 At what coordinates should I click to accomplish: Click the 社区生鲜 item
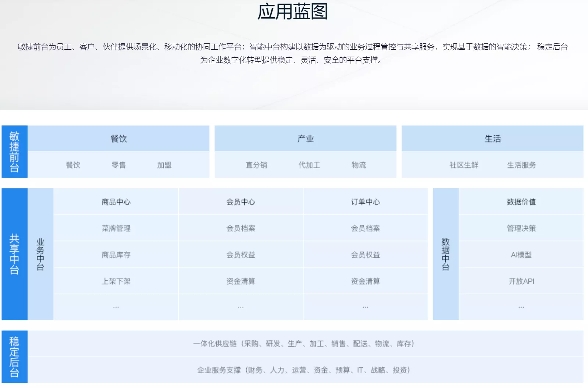click(x=464, y=165)
